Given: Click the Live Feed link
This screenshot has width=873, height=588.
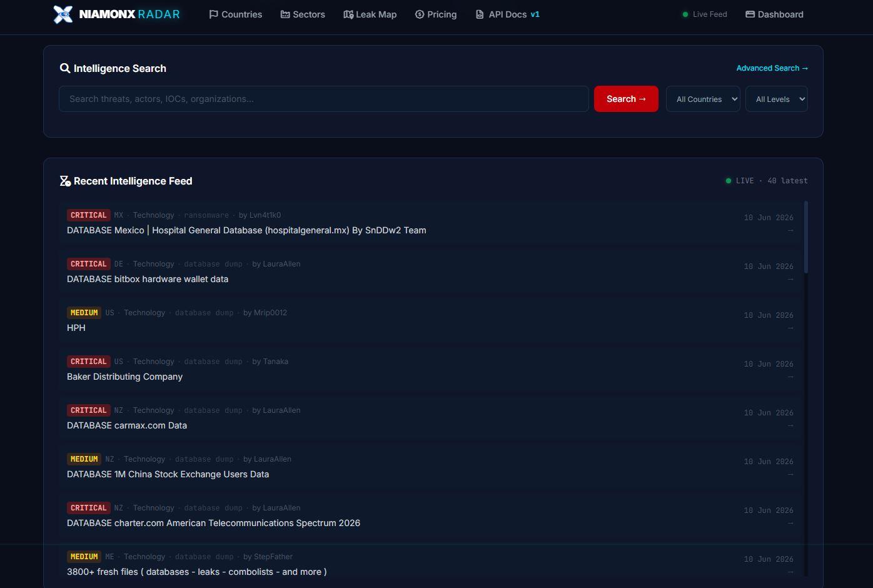Looking at the screenshot, I should click(710, 14).
